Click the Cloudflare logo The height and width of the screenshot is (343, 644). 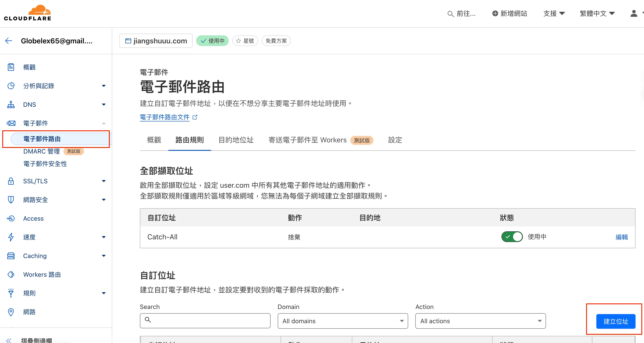pos(27,13)
